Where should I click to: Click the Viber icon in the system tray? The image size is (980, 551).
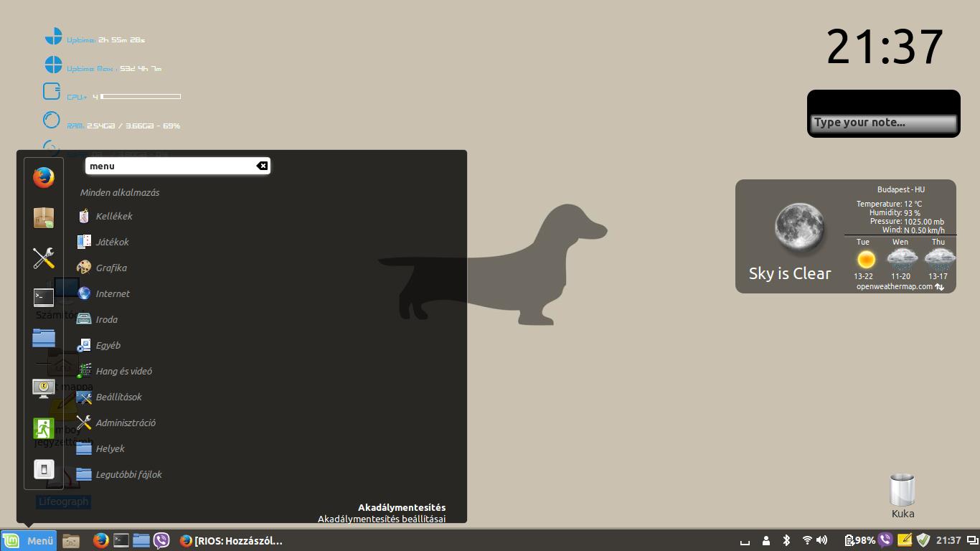[x=885, y=540]
